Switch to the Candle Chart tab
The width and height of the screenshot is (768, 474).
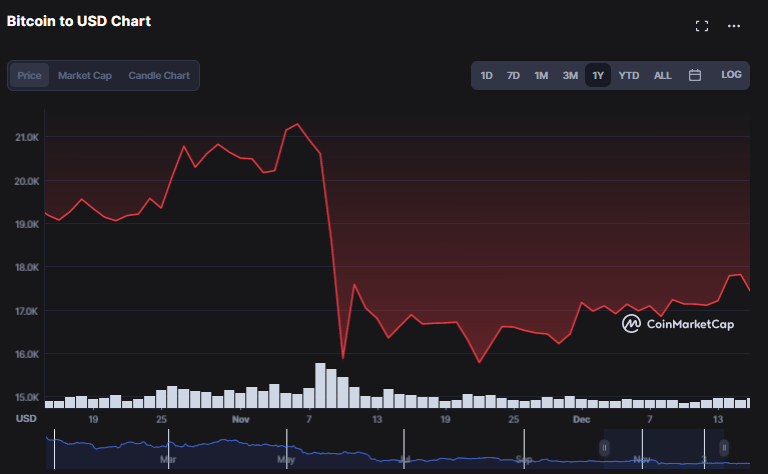point(159,75)
